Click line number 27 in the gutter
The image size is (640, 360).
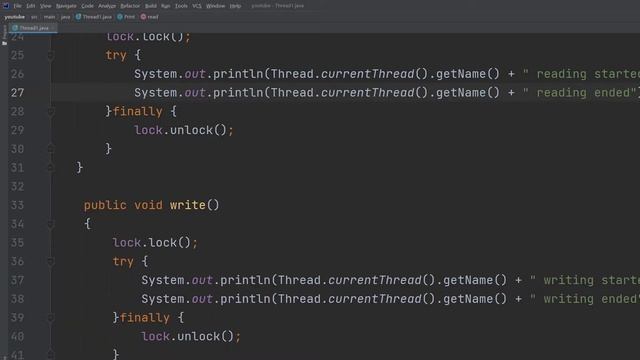(17, 93)
